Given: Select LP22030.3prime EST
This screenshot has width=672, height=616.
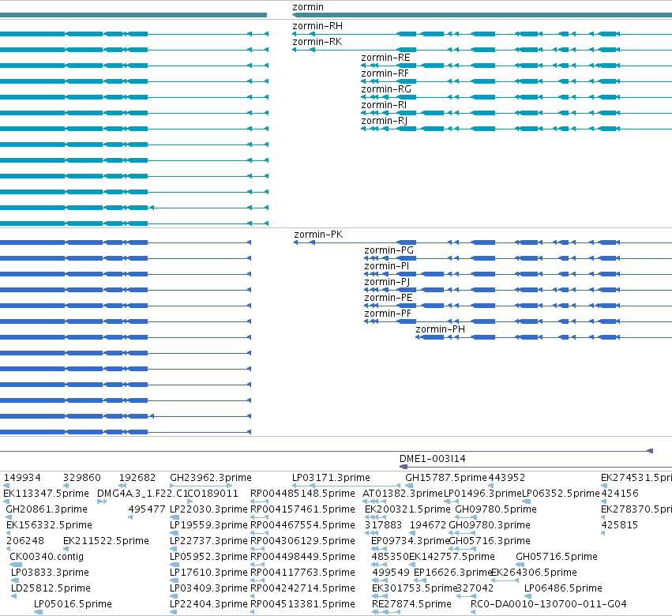Looking at the screenshot, I should tap(208, 509).
